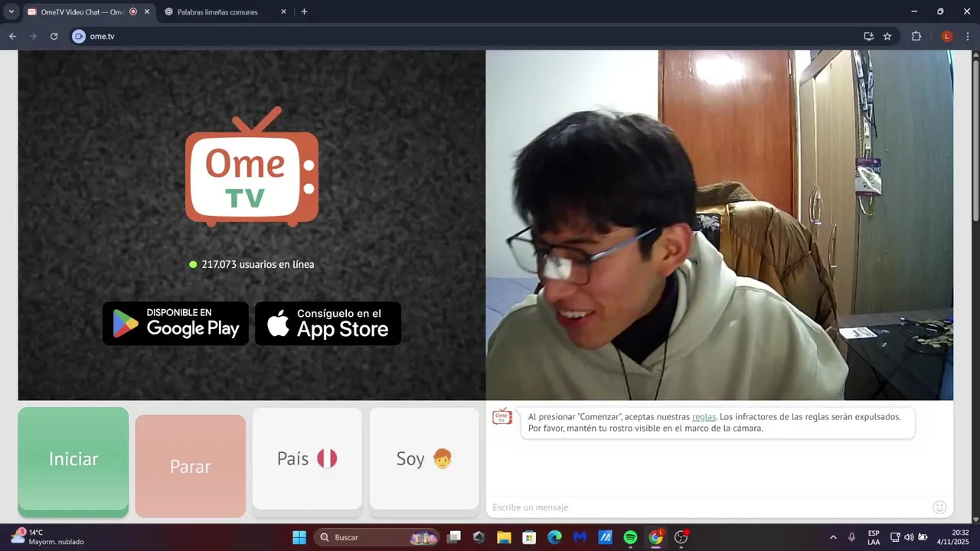Open the App Store download badge
The image size is (980, 551).
coord(328,323)
